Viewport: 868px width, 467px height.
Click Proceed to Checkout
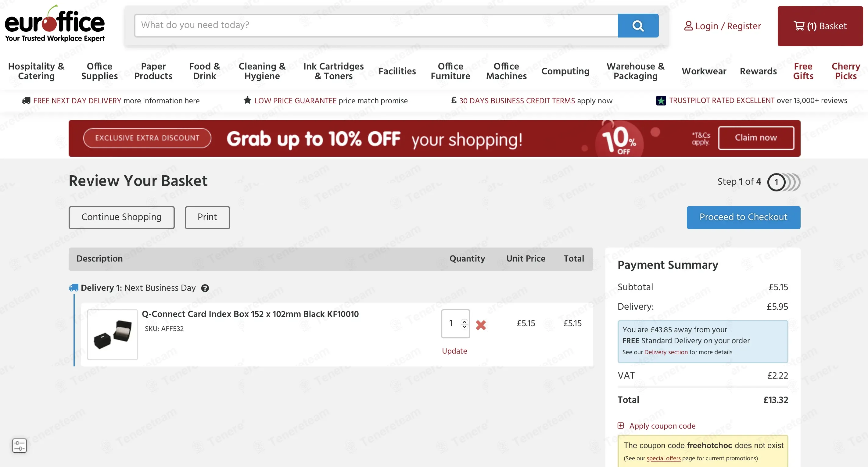tap(743, 218)
